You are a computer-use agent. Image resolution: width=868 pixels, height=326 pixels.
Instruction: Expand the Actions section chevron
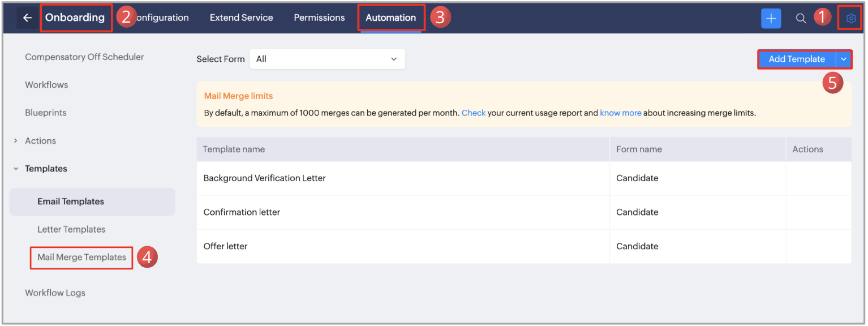click(x=16, y=141)
